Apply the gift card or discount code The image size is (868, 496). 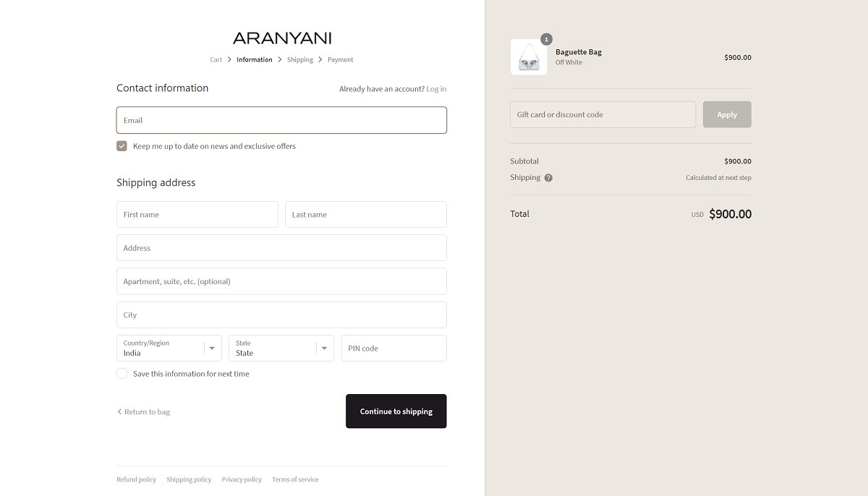pyautogui.click(x=726, y=114)
